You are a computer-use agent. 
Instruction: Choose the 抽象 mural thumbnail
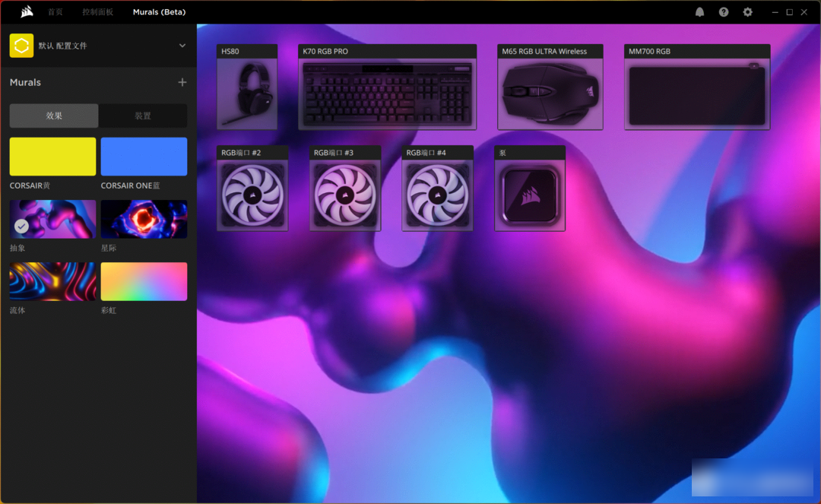pyautogui.click(x=53, y=219)
